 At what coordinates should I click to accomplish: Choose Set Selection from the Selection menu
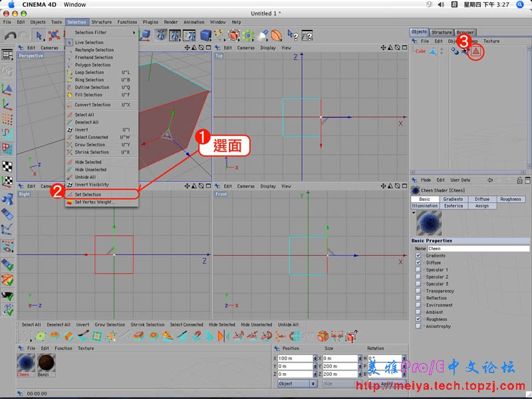[102, 194]
